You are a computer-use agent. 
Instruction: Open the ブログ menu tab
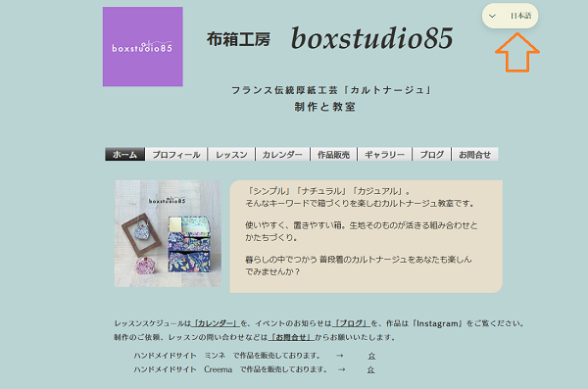(431, 154)
